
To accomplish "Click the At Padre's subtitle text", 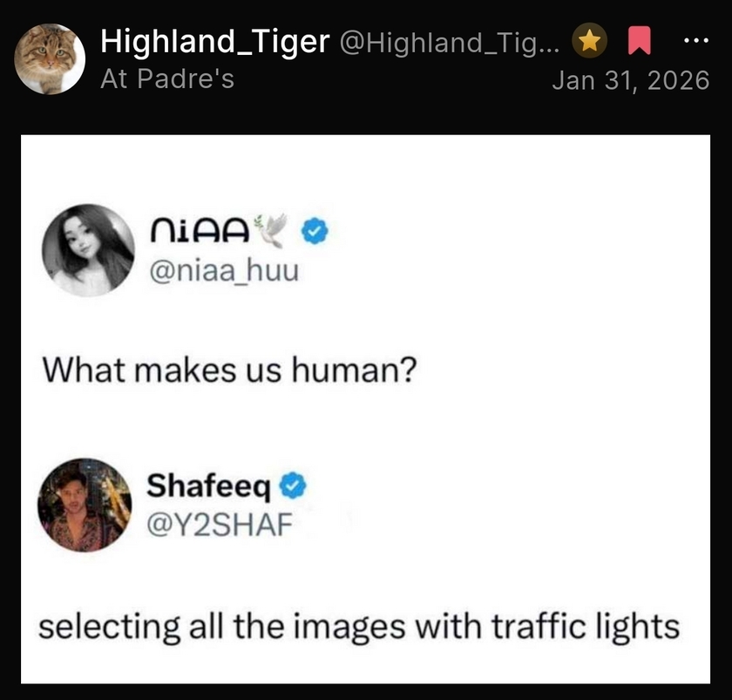I will click(x=167, y=78).
